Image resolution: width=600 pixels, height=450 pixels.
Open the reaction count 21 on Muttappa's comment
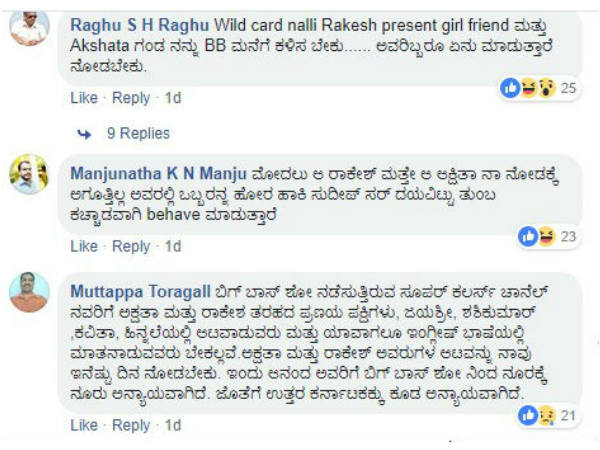click(x=568, y=416)
